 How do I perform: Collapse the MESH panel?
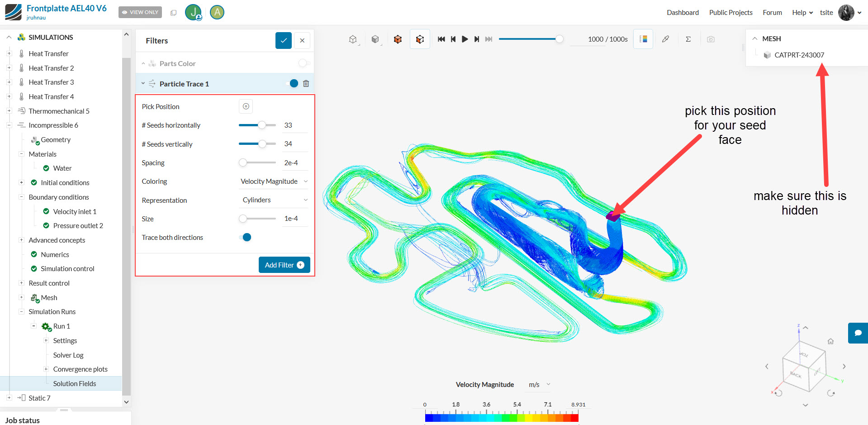tap(755, 39)
